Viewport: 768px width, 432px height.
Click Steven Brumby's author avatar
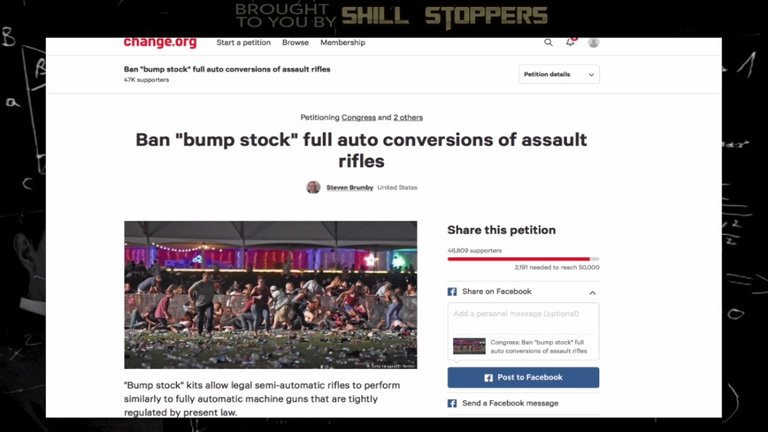click(x=313, y=187)
